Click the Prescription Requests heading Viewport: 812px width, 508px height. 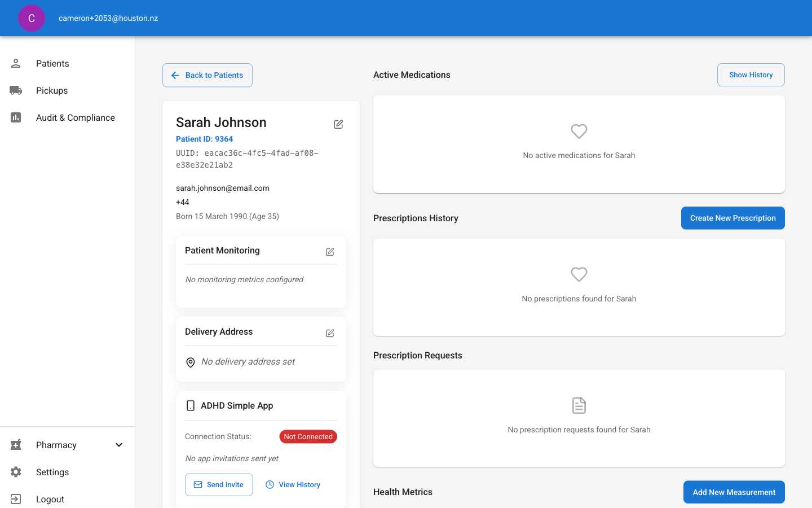418,356
